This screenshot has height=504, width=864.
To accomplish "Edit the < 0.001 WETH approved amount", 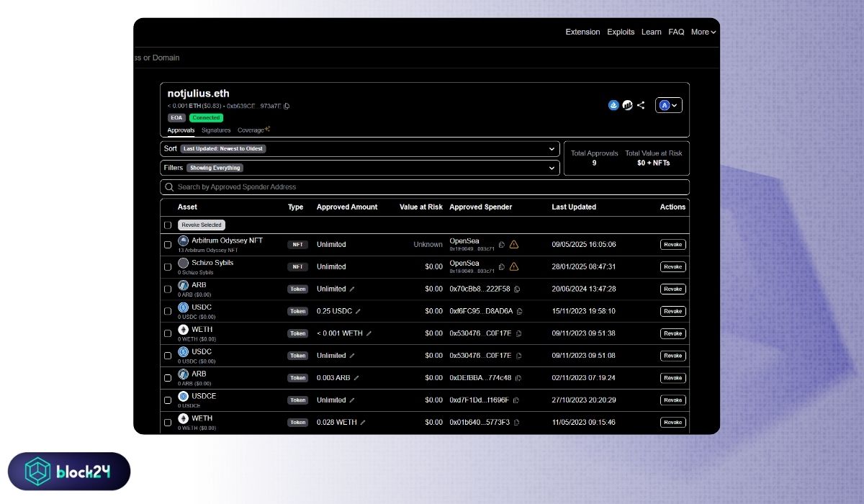I will tap(369, 333).
